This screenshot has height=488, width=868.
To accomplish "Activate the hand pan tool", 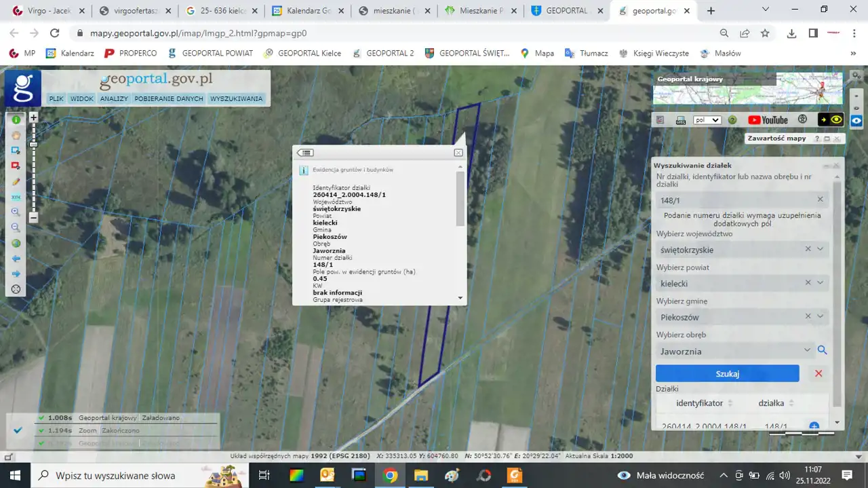I will coord(16,135).
